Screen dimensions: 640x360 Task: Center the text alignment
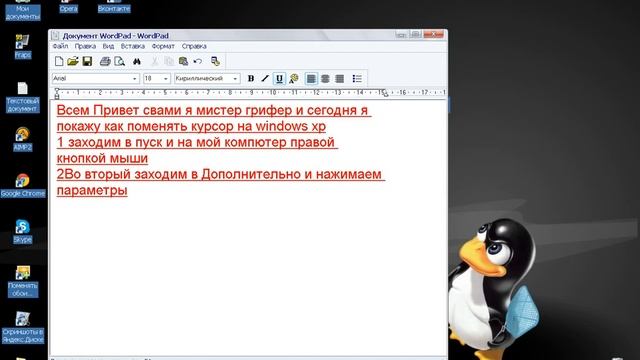(325, 78)
